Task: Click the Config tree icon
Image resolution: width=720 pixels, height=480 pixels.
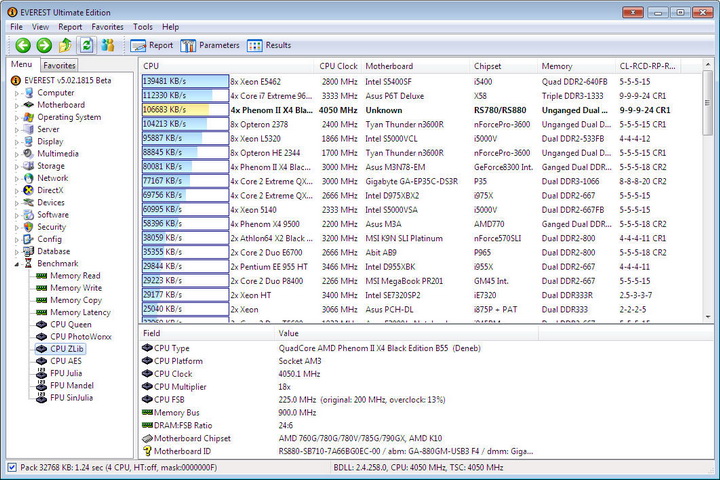Action: 29,239
